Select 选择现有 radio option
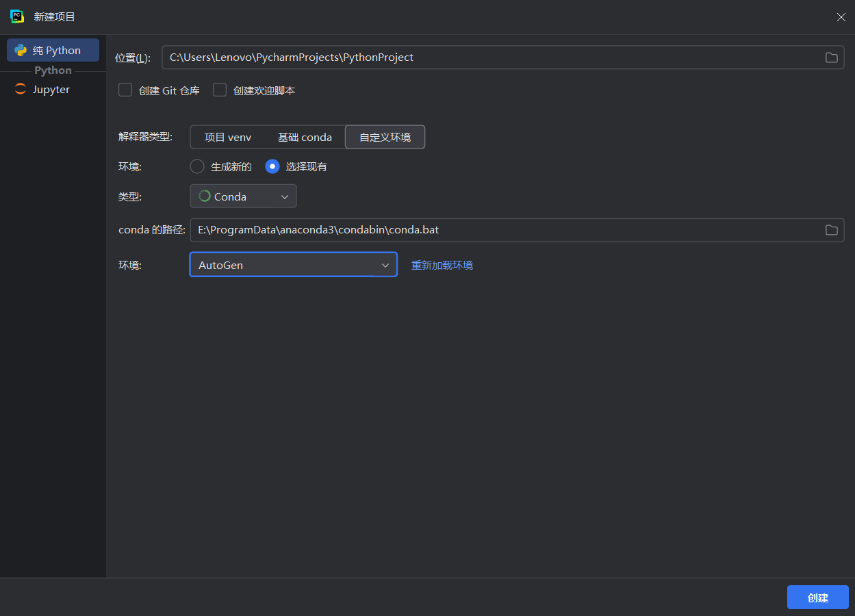Viewport: 855px width, 616px height. (x=272, y=166)
